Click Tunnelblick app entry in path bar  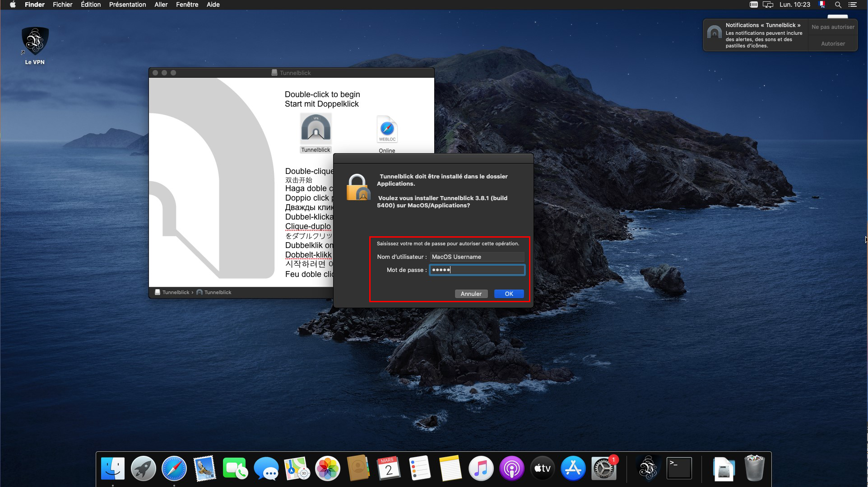pos(214,292)
